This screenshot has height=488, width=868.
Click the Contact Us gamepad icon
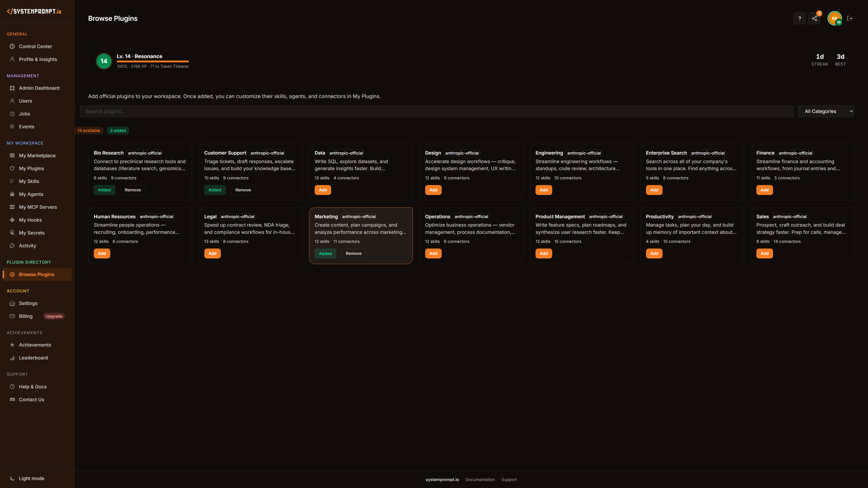[x=12, y=399]
